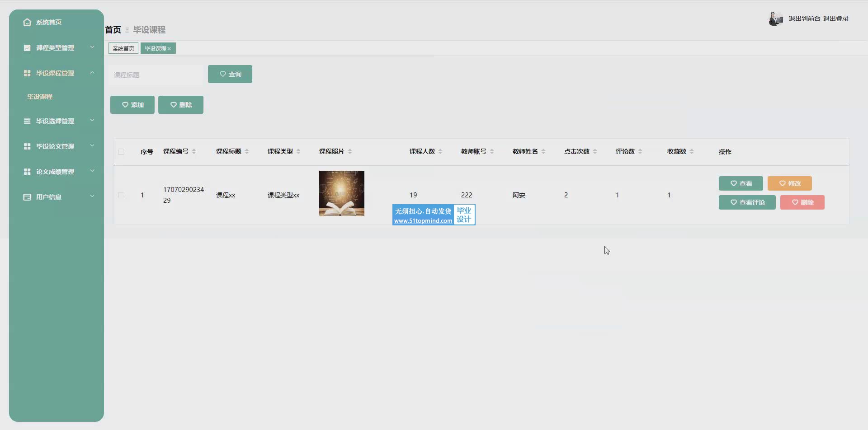Image resolution: width=868 pixels, height=430 pixels.
Task: Sort by 课程编号 column arrows
Action: click(194, 151)
